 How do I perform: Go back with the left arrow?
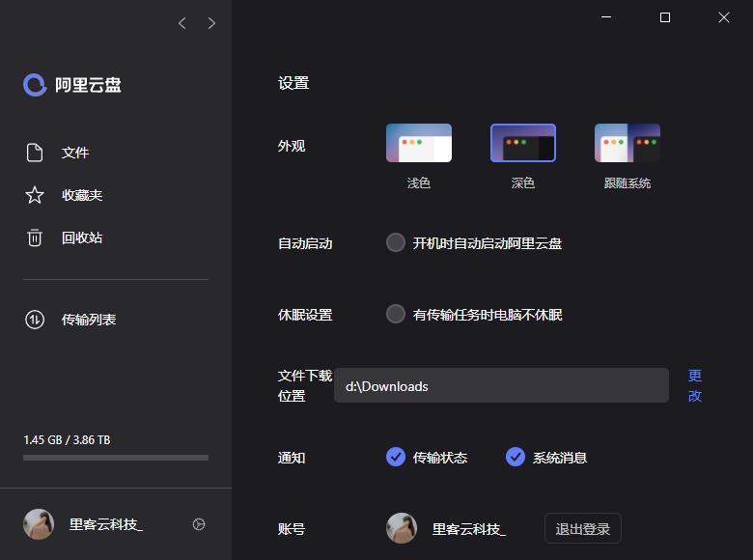182,23
